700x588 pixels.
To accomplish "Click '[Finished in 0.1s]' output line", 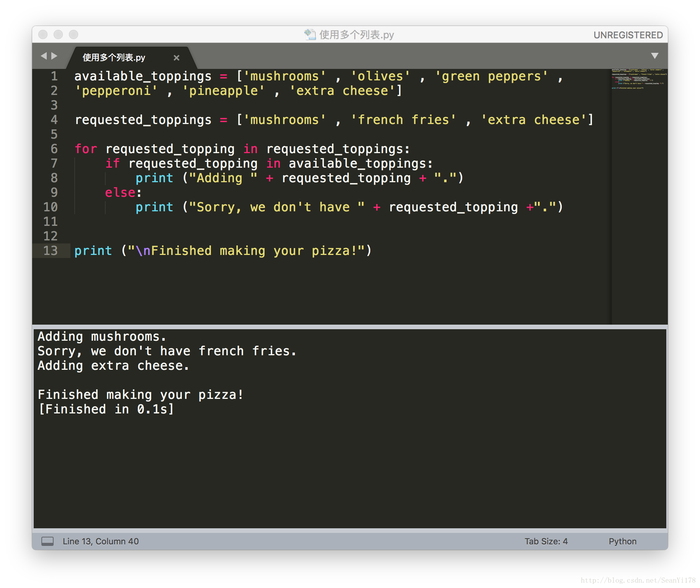I will click(106, 409).
